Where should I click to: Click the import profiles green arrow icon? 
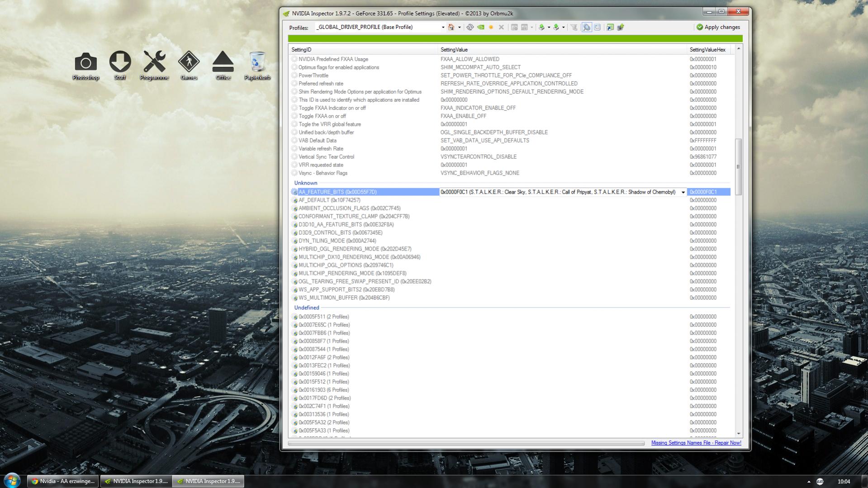point(556,27)
